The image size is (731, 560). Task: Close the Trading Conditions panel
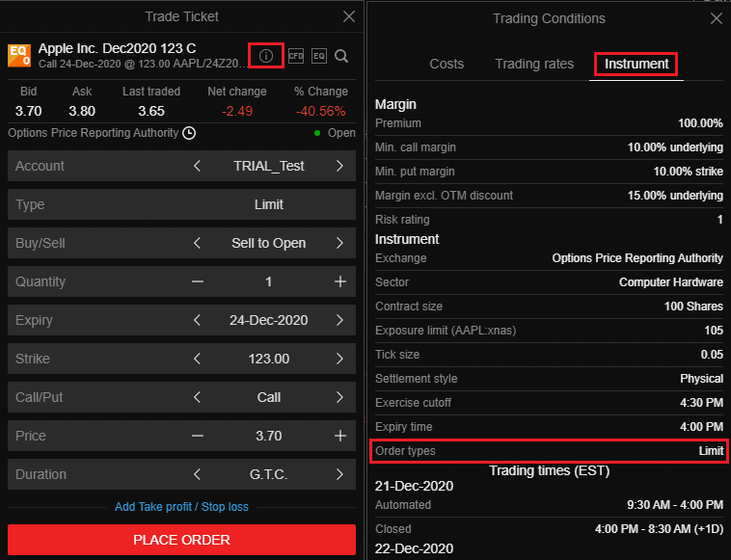click(x=716, y=18)
